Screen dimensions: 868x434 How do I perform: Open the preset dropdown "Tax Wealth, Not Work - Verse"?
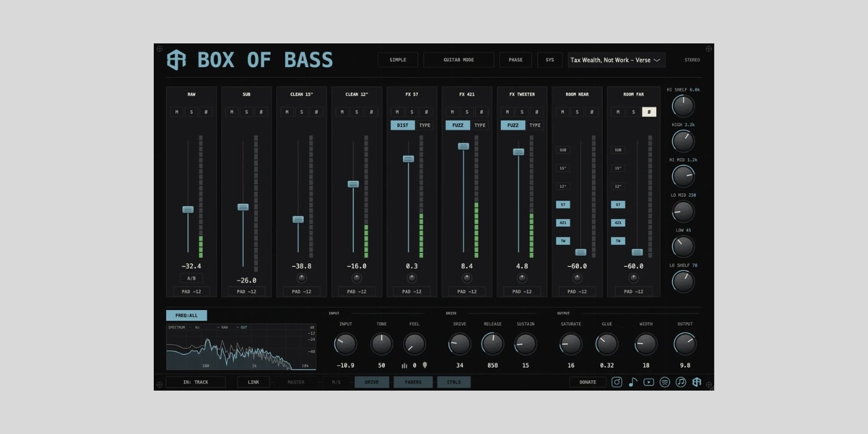[x=616, y=60]
